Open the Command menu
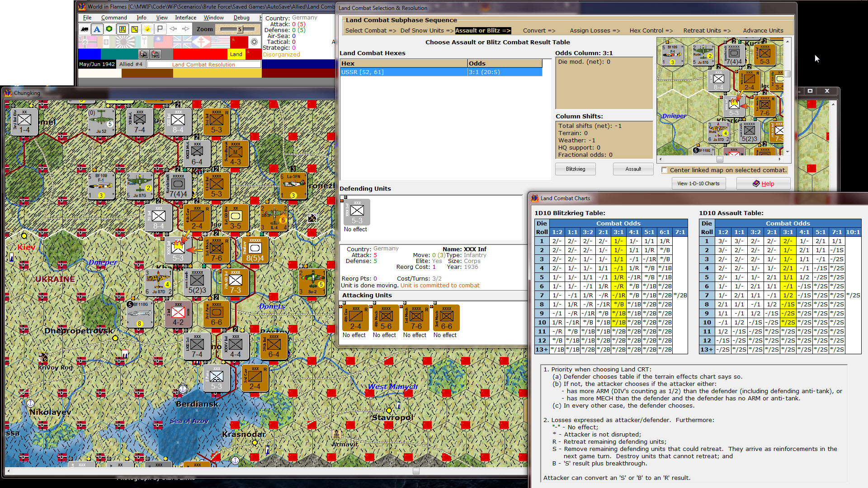Image resolution: width=868 pixels, height=488 pixels. 114,18
